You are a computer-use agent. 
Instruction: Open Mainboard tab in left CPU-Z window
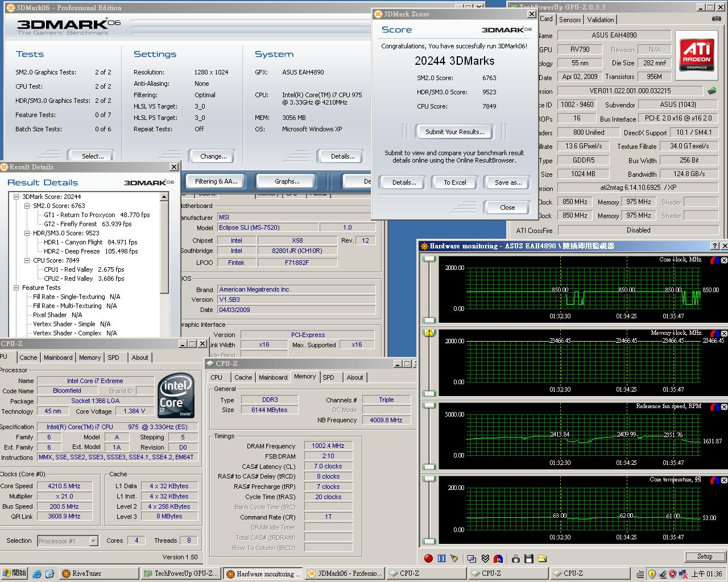coord(58,357)
